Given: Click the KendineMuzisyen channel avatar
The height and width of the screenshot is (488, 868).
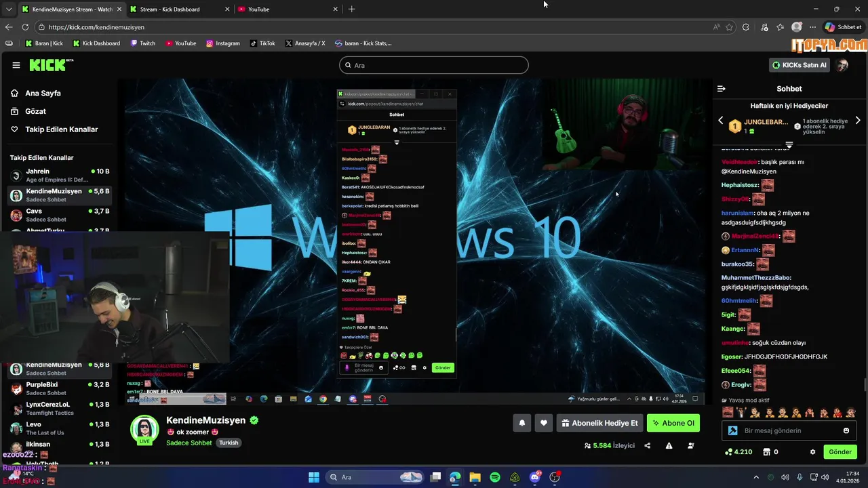Looking at the screenshot, I should click(144, 429).
